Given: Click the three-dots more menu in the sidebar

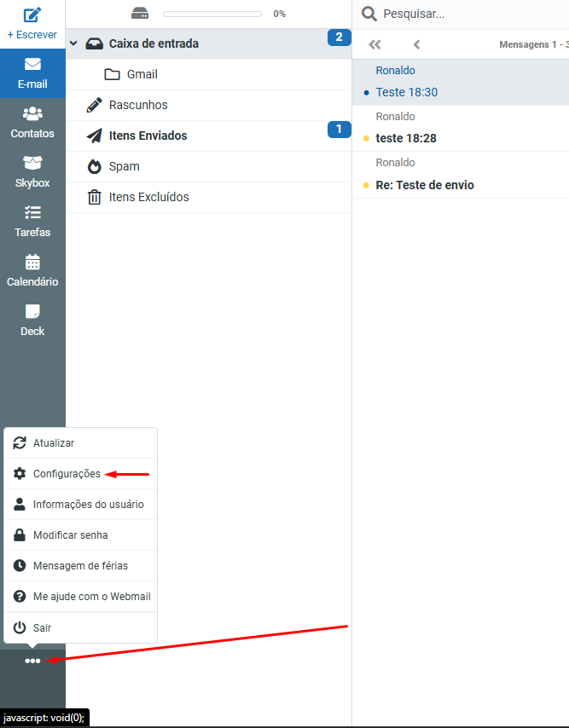Looking at the screenshot, I should [32, 661].
